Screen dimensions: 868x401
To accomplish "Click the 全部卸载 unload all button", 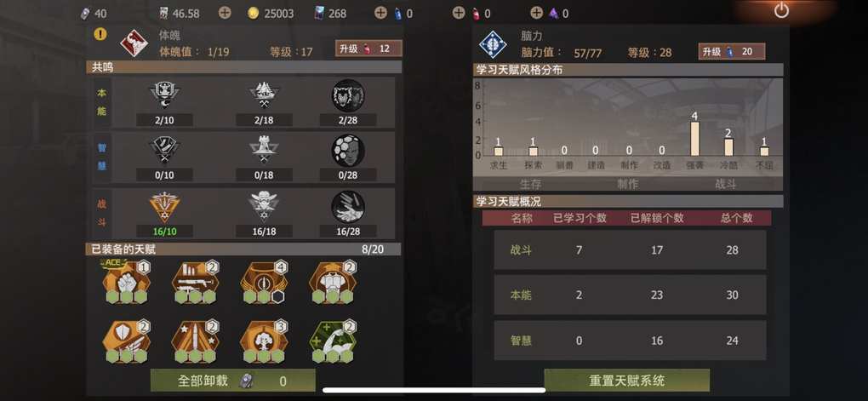I will (233, 381).
